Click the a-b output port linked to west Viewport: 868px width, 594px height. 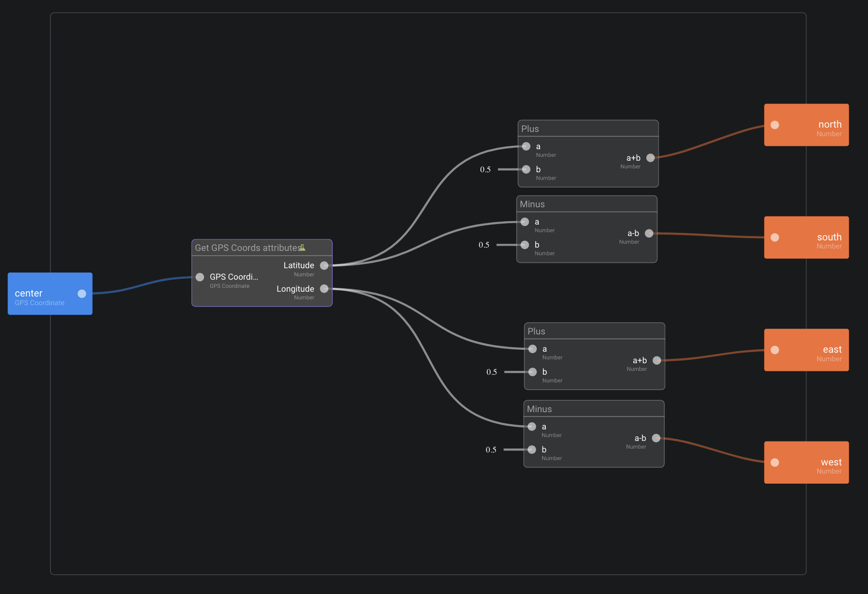pyautogui.click(x=656, y=438)
